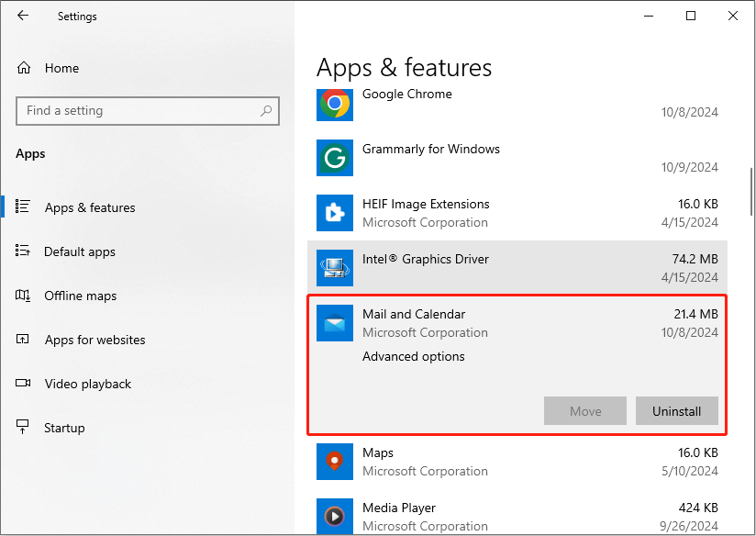This screenshot has width=756, height=536.
Task: Open Default apps section
Action: click(x=80, y=251)
